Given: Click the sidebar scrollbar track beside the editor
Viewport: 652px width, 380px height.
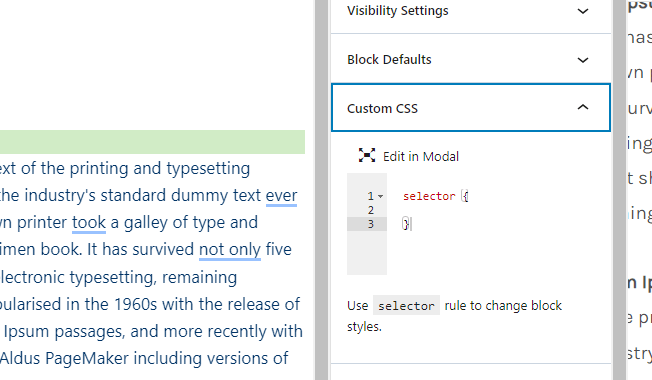Looking at the screenshot, I should [x=321, y=190].
